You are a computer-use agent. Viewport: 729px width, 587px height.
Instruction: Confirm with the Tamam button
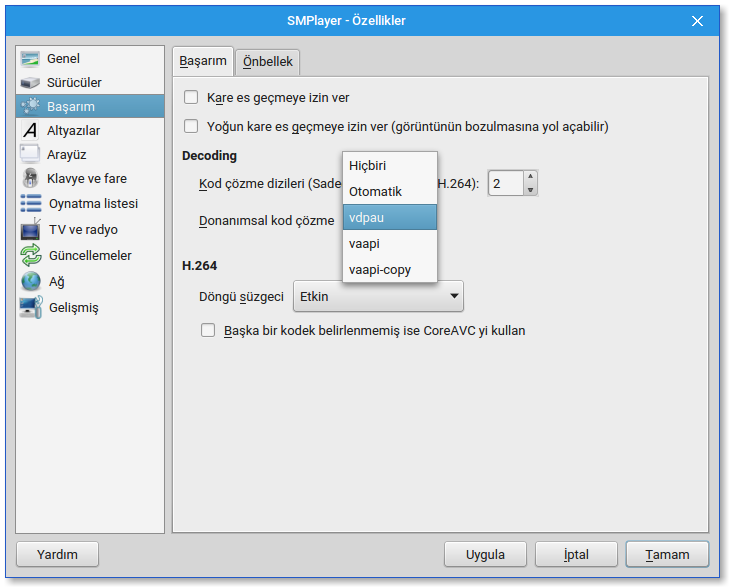[667, 554]
